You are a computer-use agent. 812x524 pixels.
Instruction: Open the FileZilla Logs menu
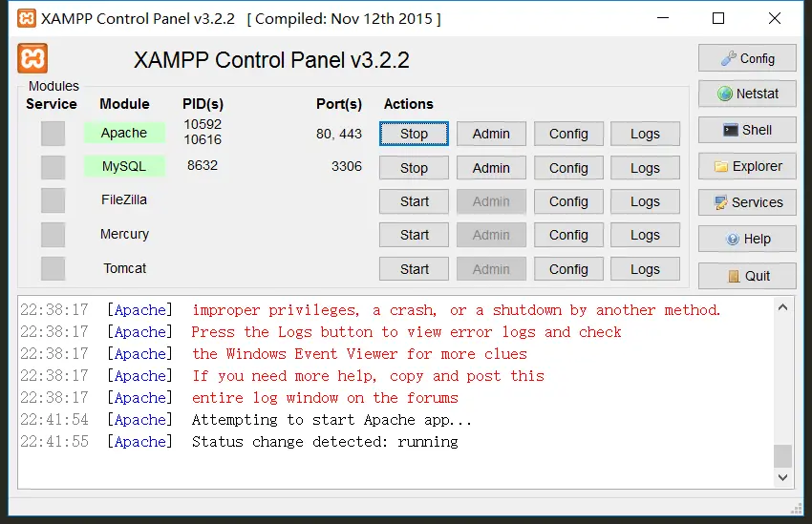[645, 201]
